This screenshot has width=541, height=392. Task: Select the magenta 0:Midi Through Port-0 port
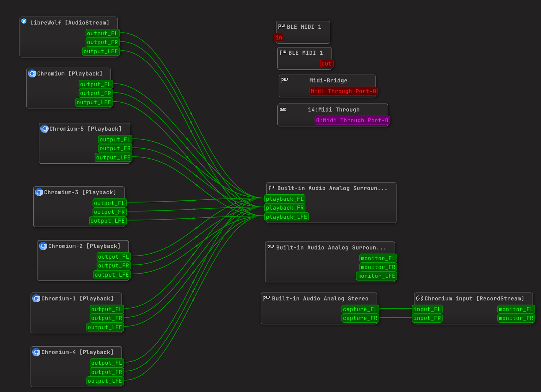[352, 120]
